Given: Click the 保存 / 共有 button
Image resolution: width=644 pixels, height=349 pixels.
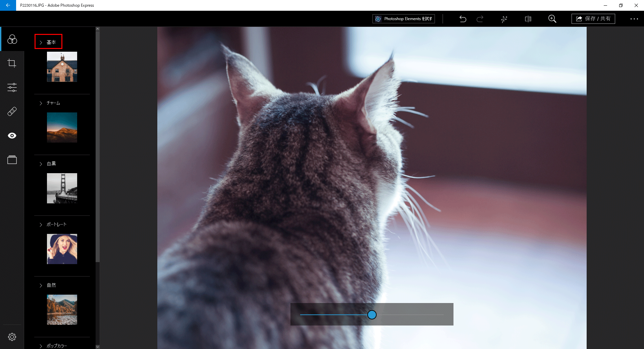Looking at the screenshot, I should pyautogui.click(x=593, y=19).
